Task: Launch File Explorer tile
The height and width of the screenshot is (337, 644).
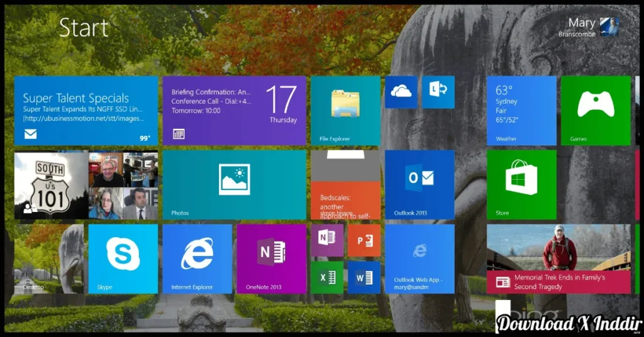Action: (x=345, y=111)
